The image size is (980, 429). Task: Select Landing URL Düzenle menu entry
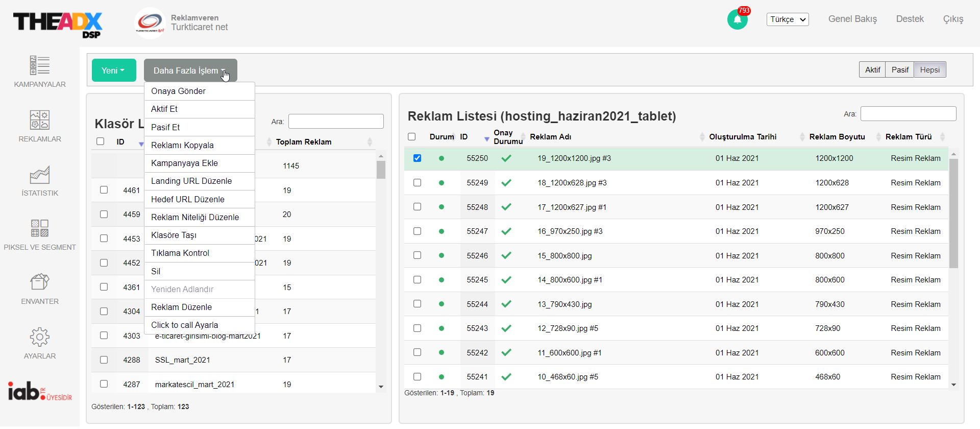(x=200, y=181)
